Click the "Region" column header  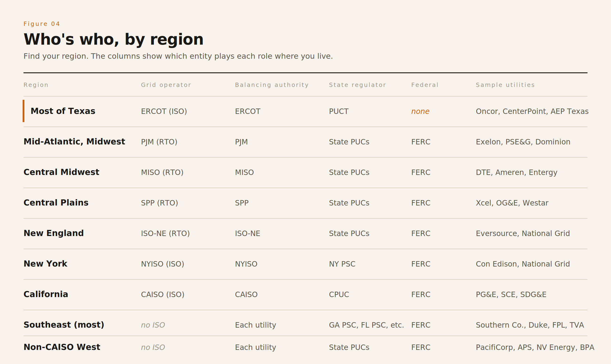click(36, 85)
